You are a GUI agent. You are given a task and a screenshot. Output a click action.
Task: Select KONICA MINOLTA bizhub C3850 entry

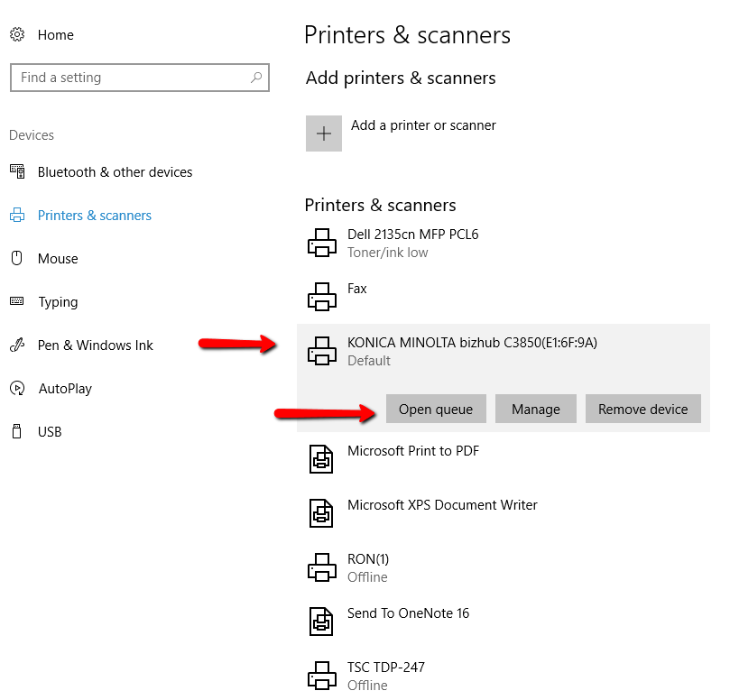(x=472, y=343)
